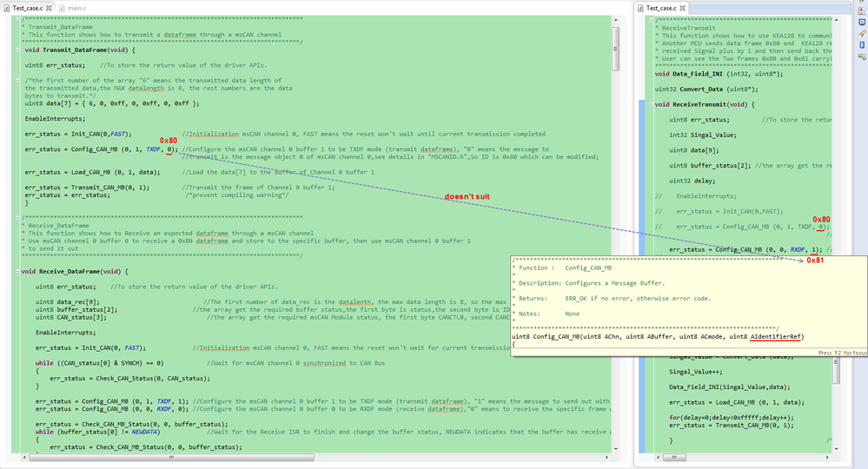The width and height of the screenshot is (868, 469).
Task: Click 'int32 Singal_Value;' in right editor
Action: pos(703,135)
